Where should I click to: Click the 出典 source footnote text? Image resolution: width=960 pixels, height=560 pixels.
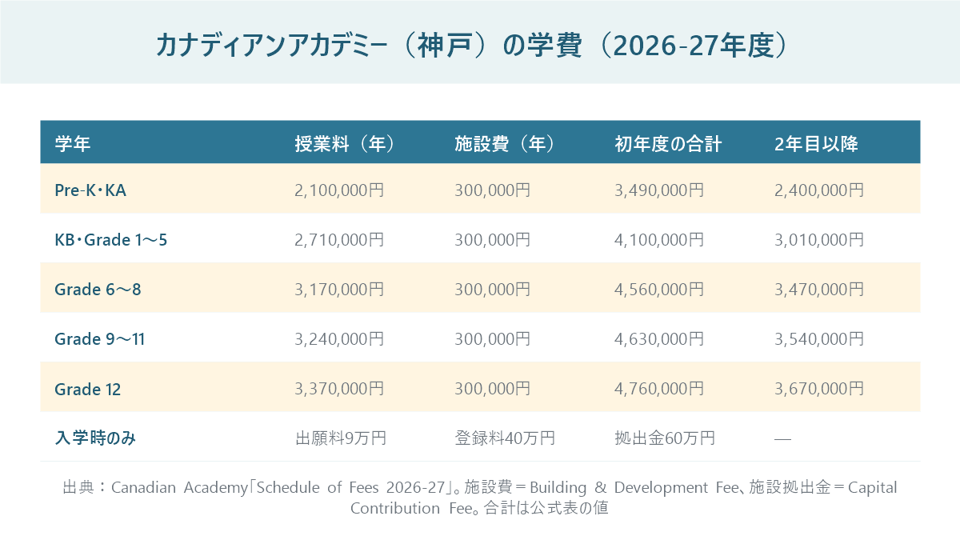coord(480,498)
